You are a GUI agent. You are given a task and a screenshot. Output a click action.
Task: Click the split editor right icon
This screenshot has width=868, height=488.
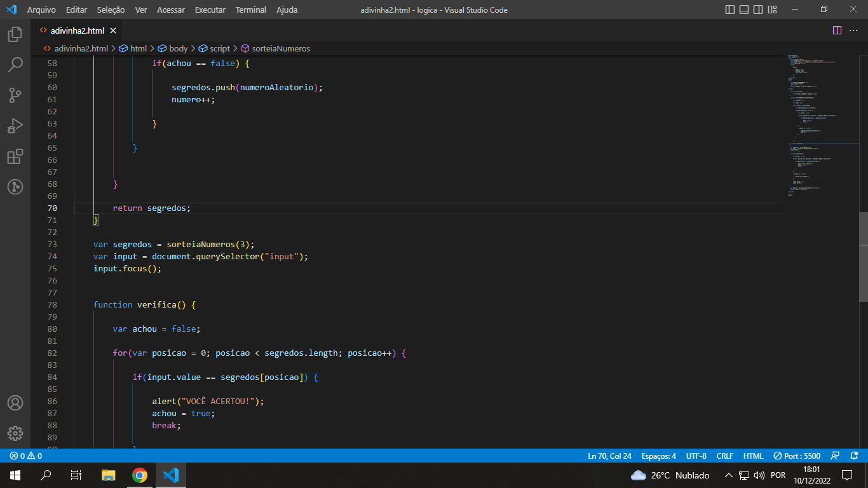coord(837,30)
